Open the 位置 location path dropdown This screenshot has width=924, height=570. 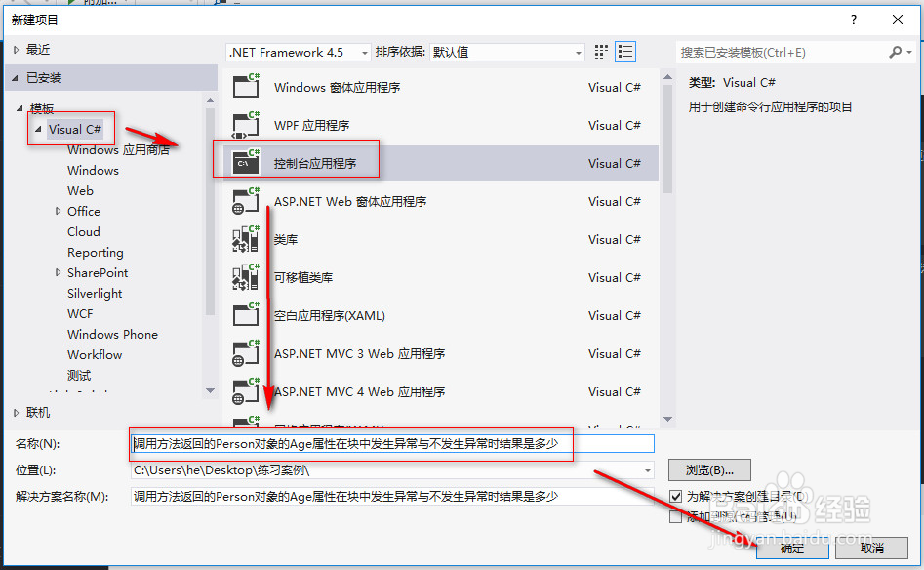[648, 470]
